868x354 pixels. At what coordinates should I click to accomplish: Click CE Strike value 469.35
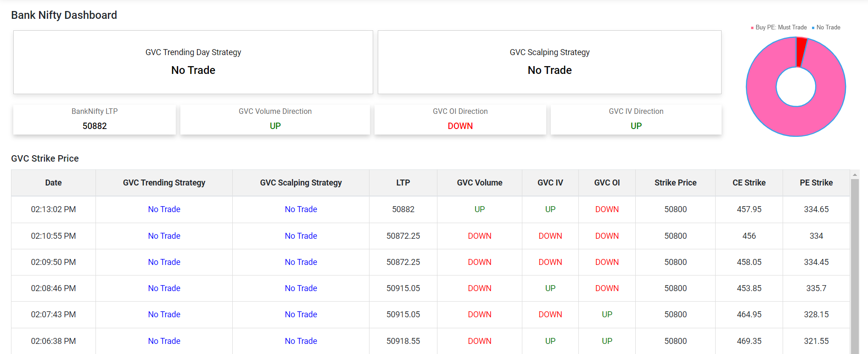pos(749,341)
